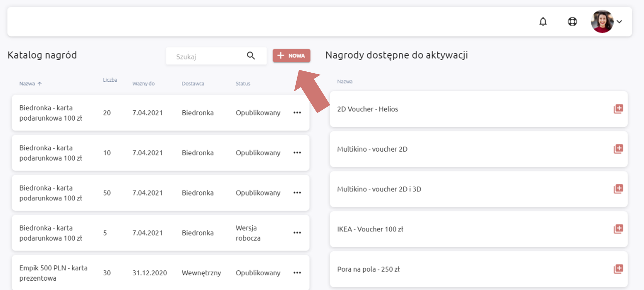The image size is (644, 290).
Task: Click quantity 50 in the Biedronka row
Action: point(107,193)
